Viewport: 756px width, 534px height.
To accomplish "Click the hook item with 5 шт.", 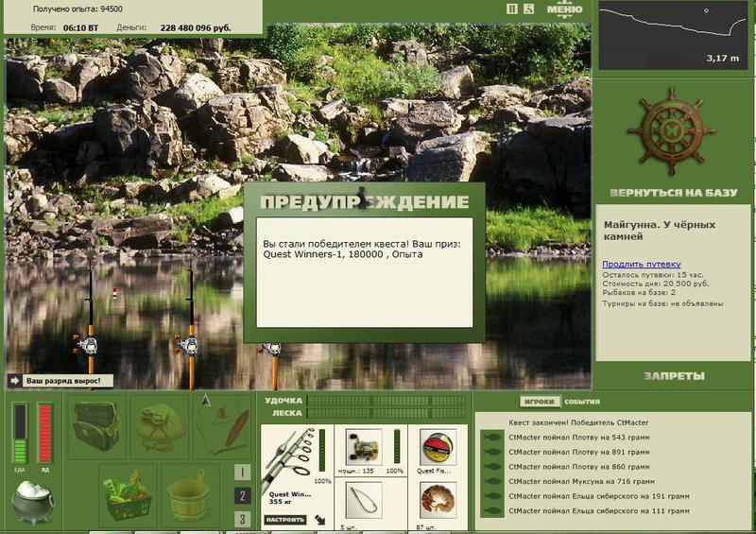I will pyautogui.click(x=364, y=502).
